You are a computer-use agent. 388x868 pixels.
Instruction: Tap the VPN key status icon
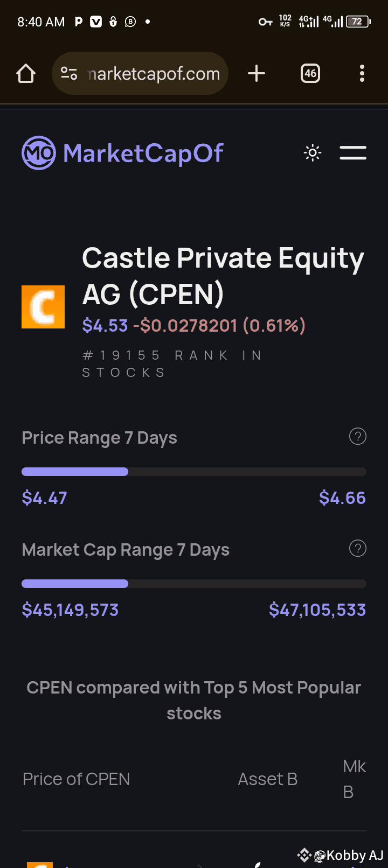click(x=265, y=22)
